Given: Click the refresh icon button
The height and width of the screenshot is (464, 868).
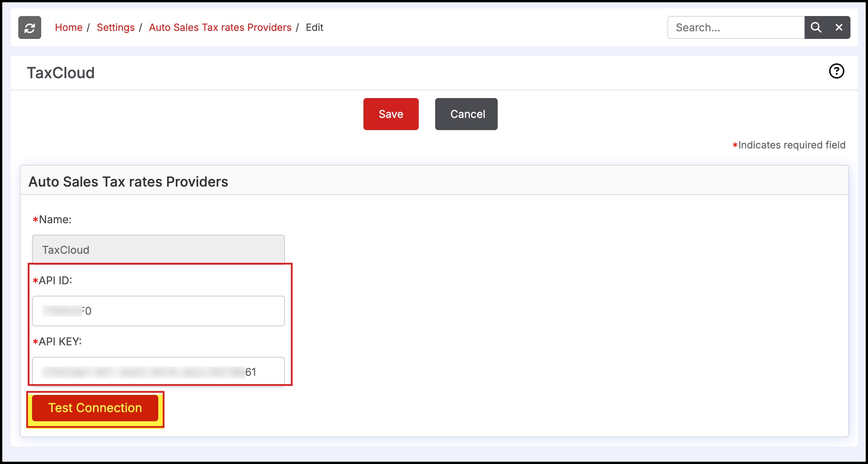Looking at the screenshot, I should tap(30, 27).
